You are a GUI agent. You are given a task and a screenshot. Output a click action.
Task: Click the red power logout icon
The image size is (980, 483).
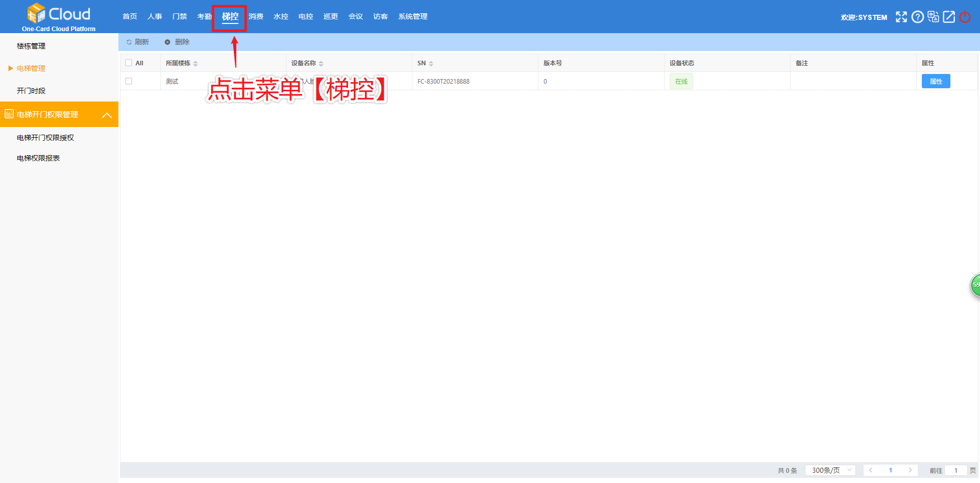(965, 17)
